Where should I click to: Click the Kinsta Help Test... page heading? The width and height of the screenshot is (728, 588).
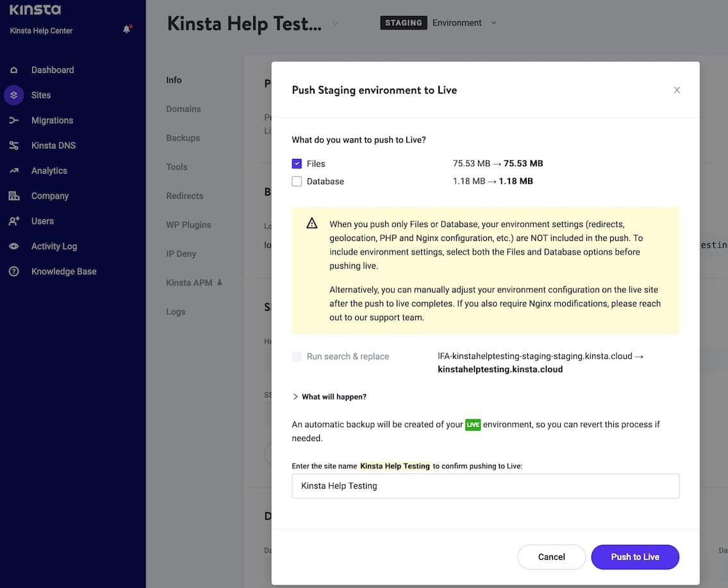tap(244, 24)
